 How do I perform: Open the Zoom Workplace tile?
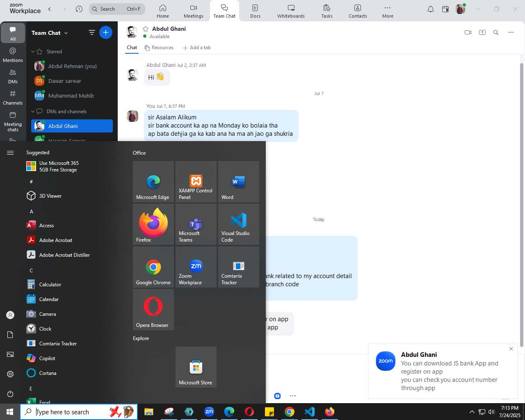pos(196,267)
